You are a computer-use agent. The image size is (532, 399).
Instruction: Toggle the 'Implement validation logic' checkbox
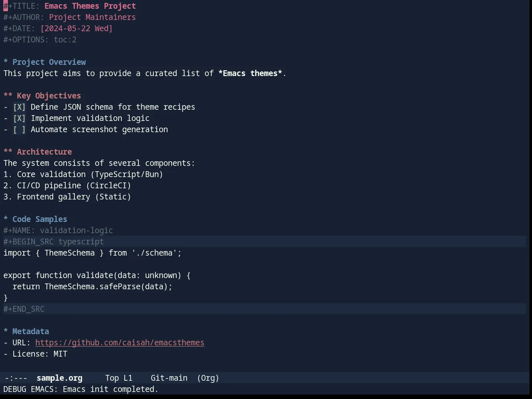[x=19, y=118]
